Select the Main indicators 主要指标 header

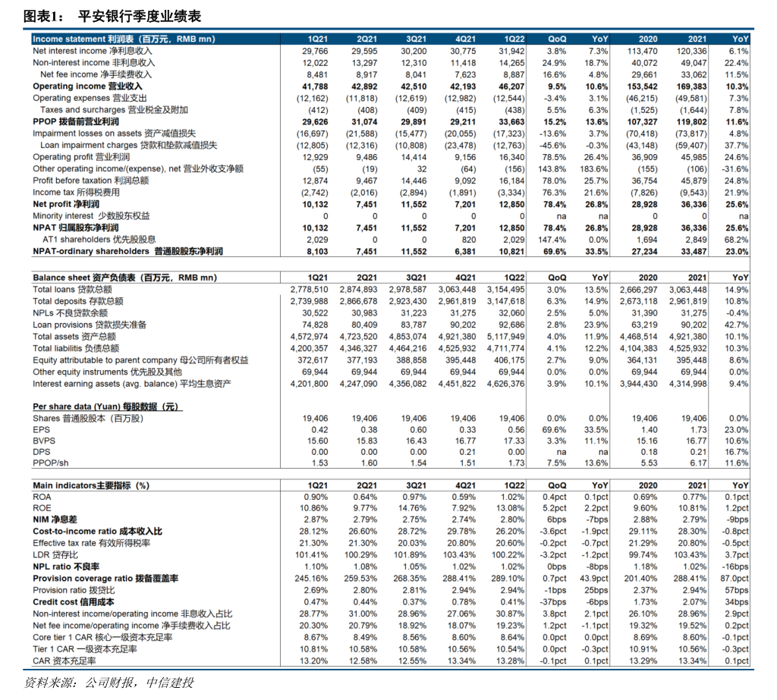(x=91, y=485)
